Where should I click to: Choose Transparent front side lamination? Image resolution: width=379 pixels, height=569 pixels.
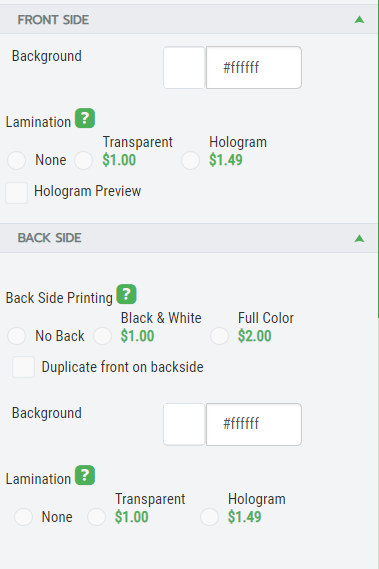coord(83,160)
